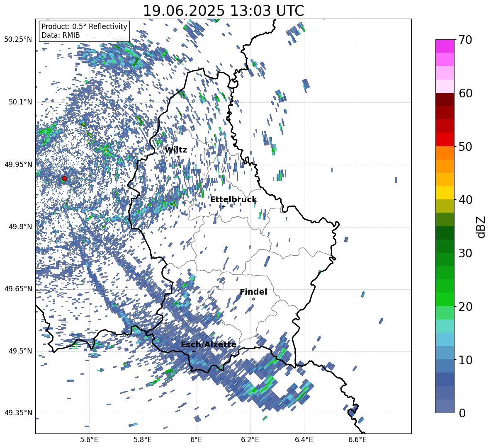This screenshot has width=491, height=448.
Task: Click the magenta top colorbar swatch
Action: click(x=445, y=46)
